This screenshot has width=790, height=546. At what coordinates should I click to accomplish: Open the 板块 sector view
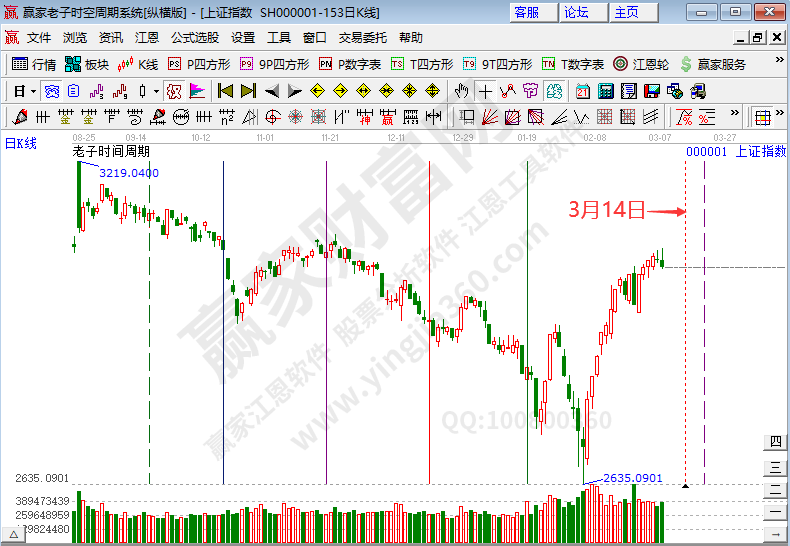86,64
